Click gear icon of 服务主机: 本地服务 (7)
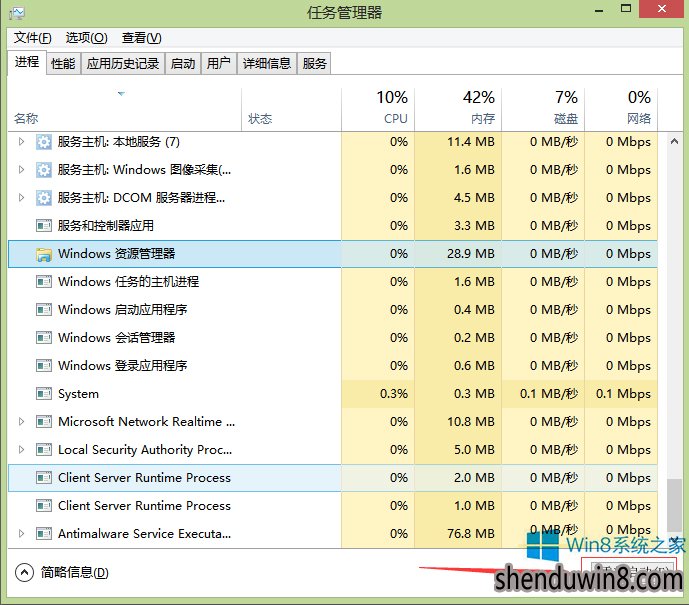Viewport: 689px width, 605px height. 44,142
